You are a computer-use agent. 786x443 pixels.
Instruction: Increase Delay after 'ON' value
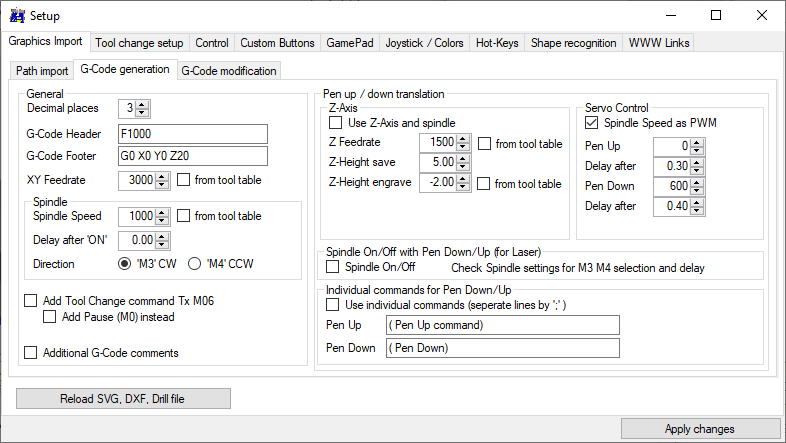[x=164, y=236]
